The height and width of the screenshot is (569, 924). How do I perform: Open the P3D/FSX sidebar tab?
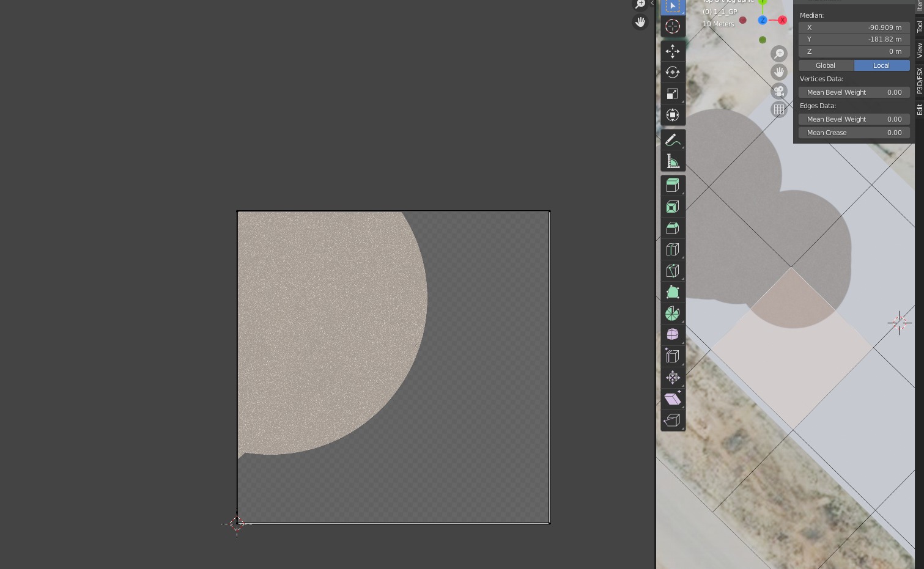tap(919, 80)
